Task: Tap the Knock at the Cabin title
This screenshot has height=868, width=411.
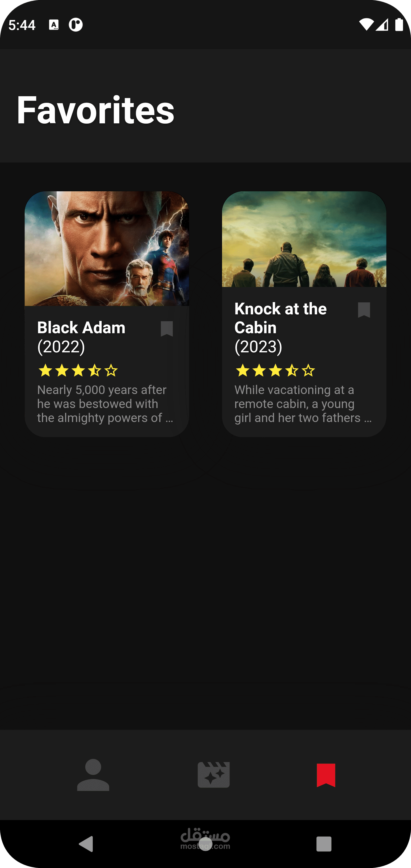Action: (x=280, y=318)
